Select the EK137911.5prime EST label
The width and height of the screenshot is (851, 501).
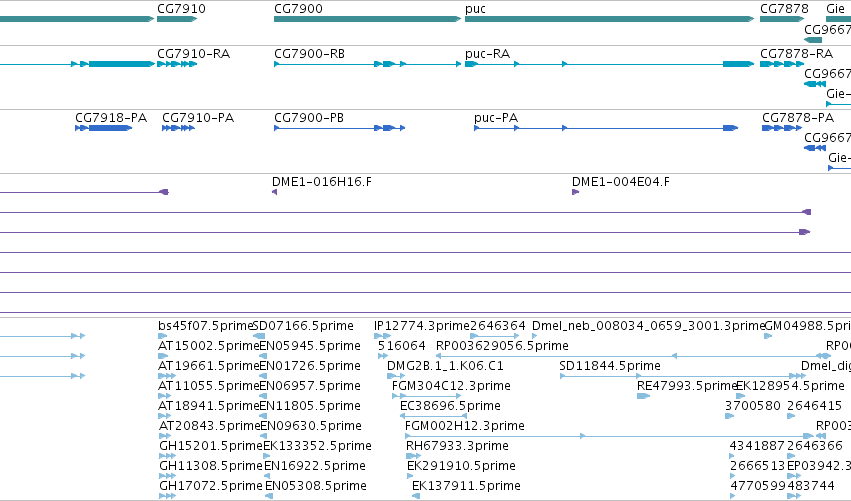[x=466, y=486]
